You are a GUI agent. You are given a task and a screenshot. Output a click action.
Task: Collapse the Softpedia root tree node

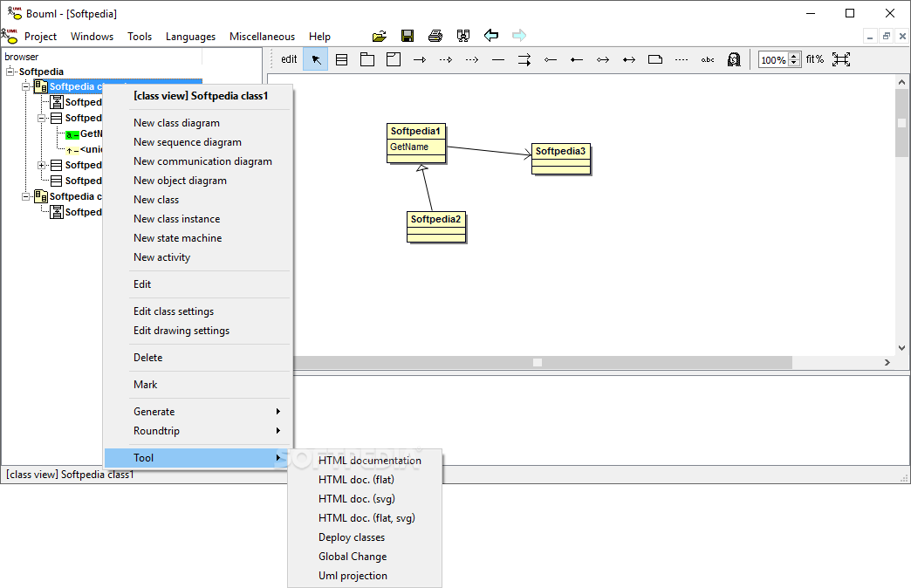pos(10,72)
